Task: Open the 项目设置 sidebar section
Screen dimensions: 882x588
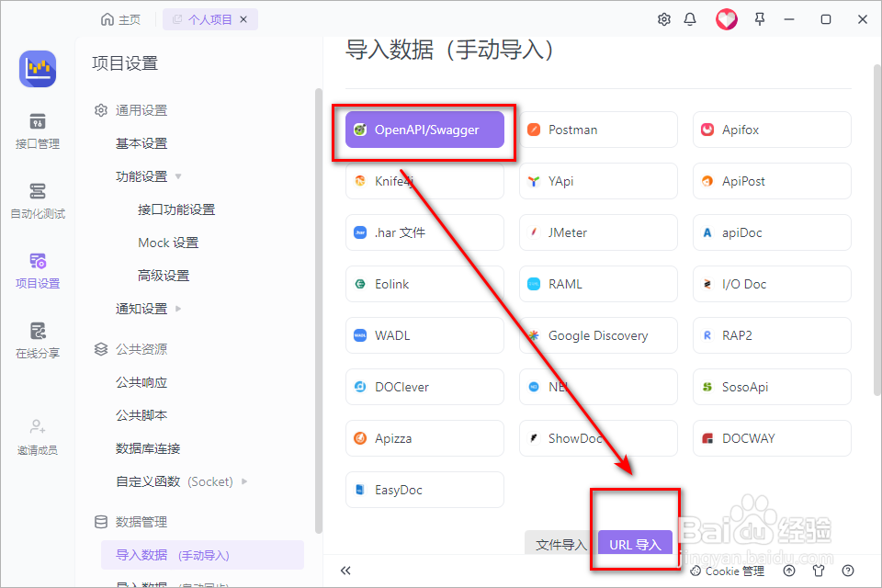Action: [37, 271]
